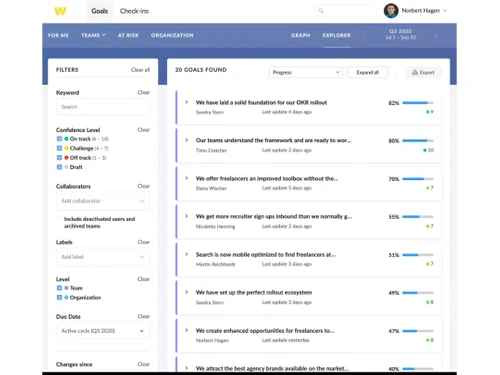Image resolution: width=500 pixels, height=375 pixels.
Task: Click the 55% progress bar
Action: click(418, 217)
